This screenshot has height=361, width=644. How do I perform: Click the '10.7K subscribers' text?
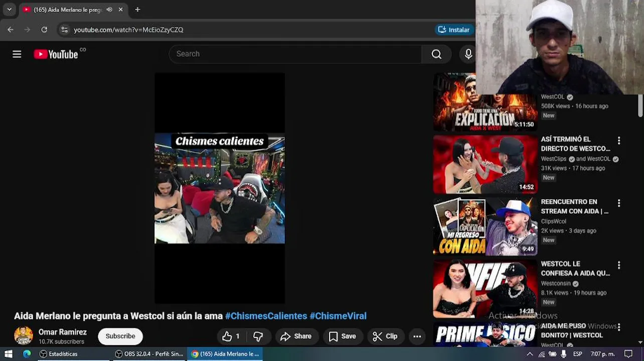coord(61,342)
